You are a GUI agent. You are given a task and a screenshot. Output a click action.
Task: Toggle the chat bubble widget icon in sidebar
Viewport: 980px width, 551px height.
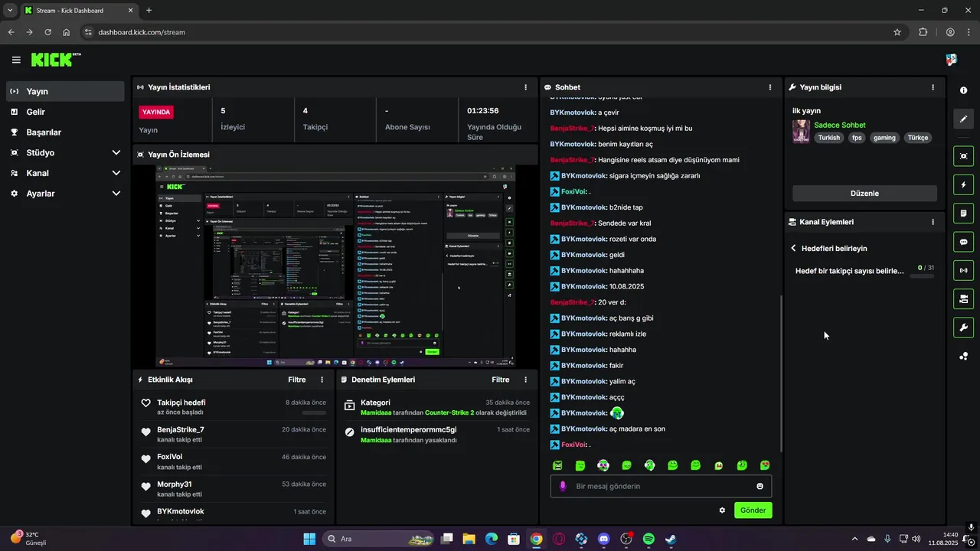pos(963,242)
